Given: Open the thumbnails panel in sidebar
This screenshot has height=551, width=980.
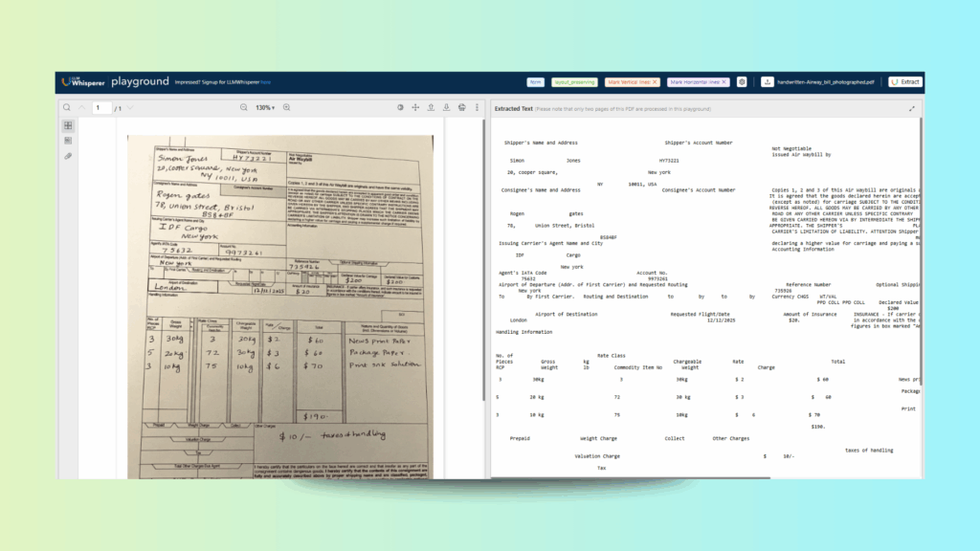Looking at the screenshot, I should (x=68, y=125).
